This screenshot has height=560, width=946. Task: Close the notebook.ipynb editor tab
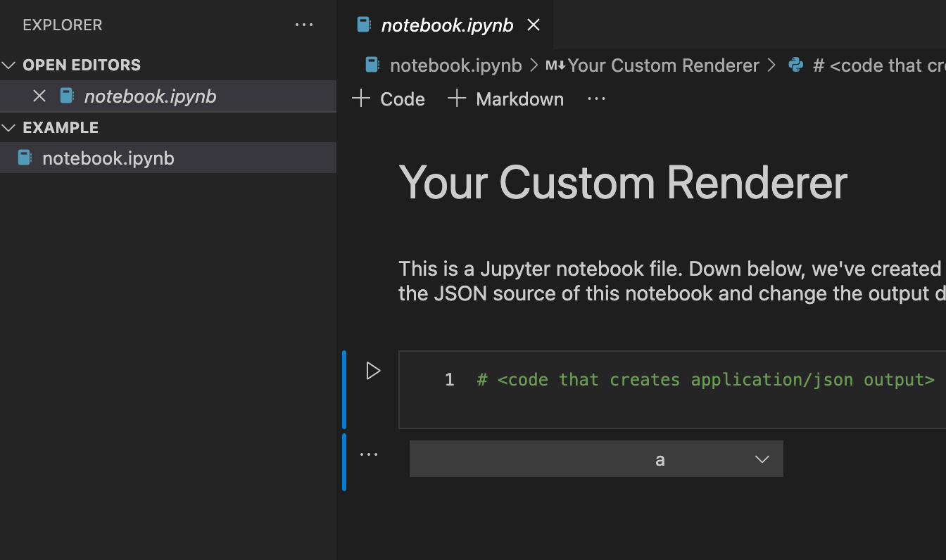tap(534, 25)
